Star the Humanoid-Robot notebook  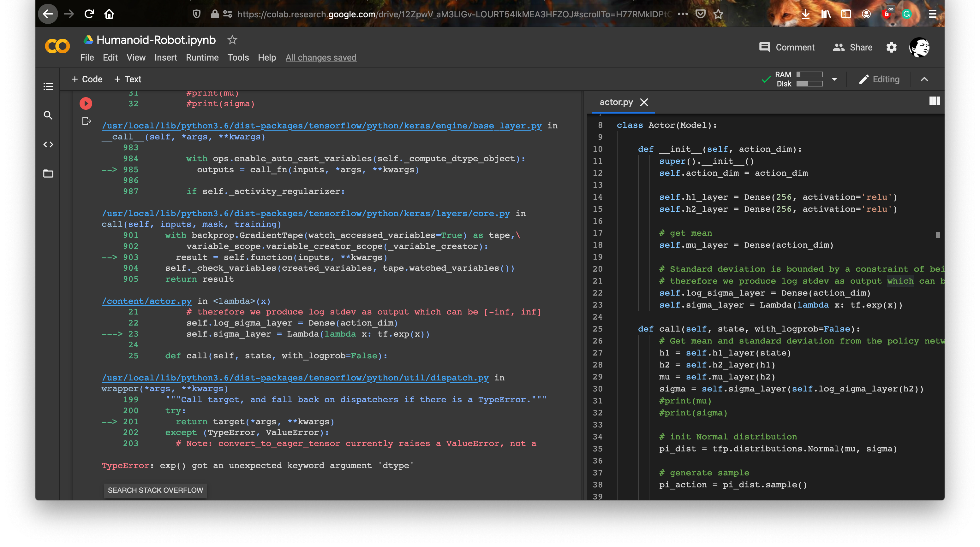(232, 39)
